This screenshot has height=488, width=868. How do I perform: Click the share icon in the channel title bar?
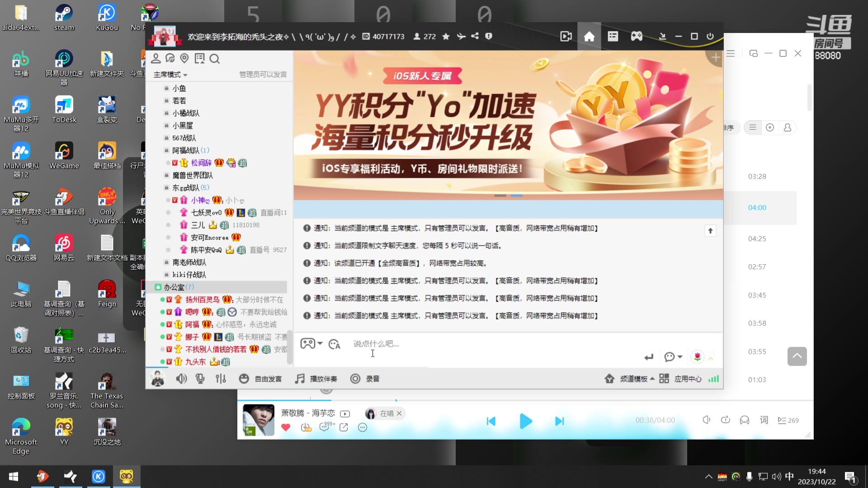click(475, 37)
